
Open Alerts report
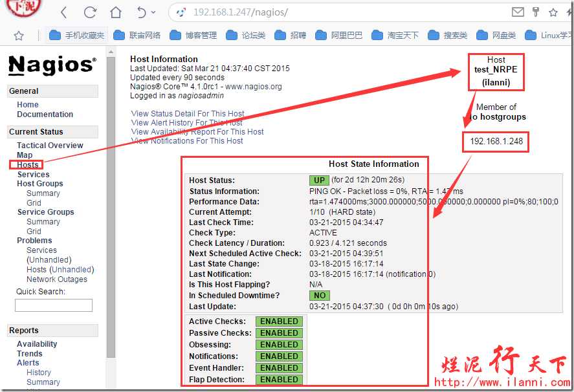(28, 363)
